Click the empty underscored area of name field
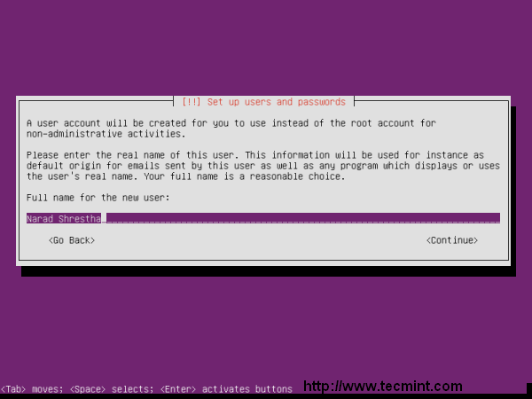This screenshot has height=399, width=532. [303, 218]
